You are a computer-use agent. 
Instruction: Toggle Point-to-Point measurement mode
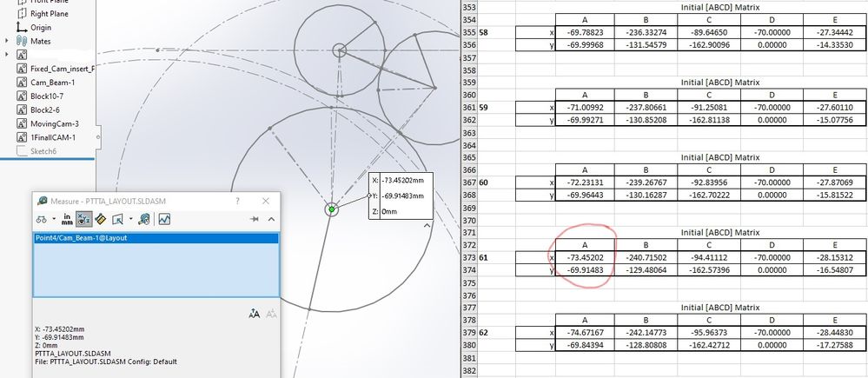tap(100, 219)
